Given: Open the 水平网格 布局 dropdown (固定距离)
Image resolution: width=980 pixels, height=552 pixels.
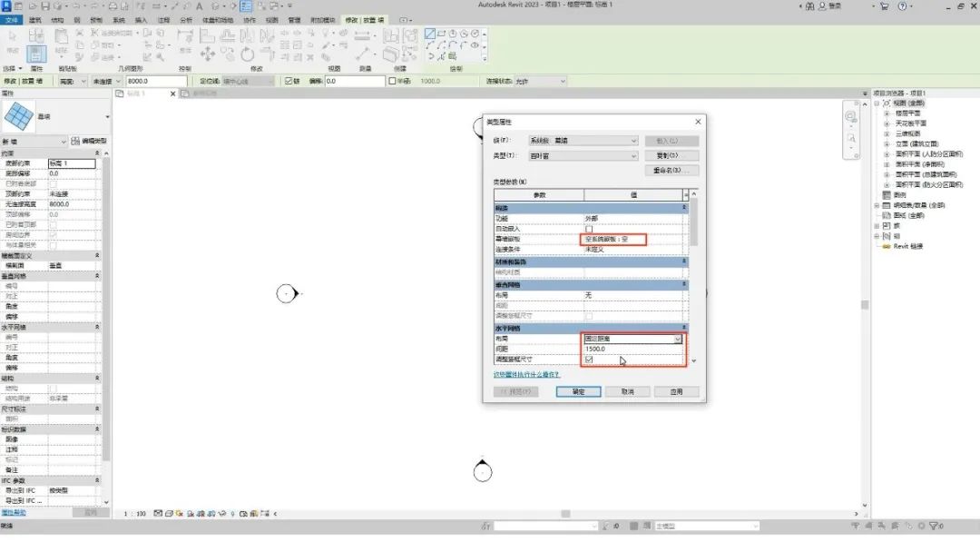Looking at the screenshot, I should click(632, 339).
